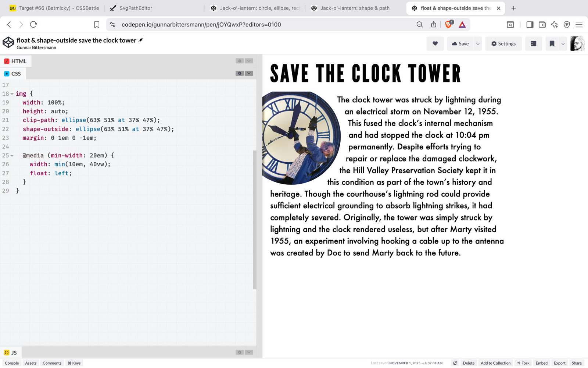The height and width of the screenshot is (368, 588).
Task: Toggle the browser sidebar panel
Action: point(530,25)
